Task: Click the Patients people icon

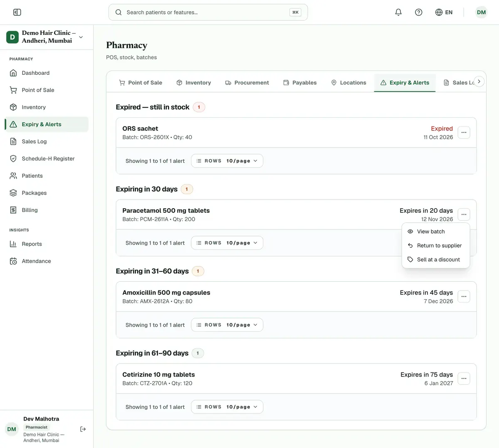Action: [13, 176]
